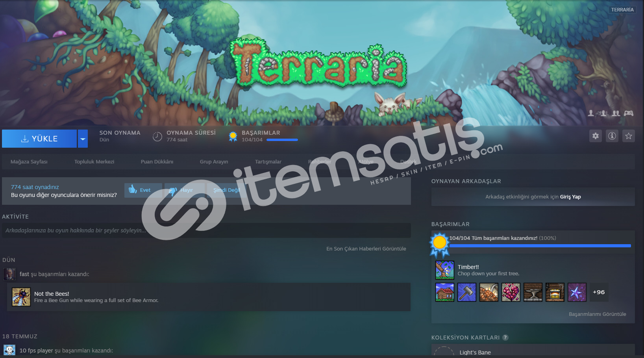Click the 774 saat oynadınız link
This screenshot has width=644, height=358.
click(x=35, y=187)
